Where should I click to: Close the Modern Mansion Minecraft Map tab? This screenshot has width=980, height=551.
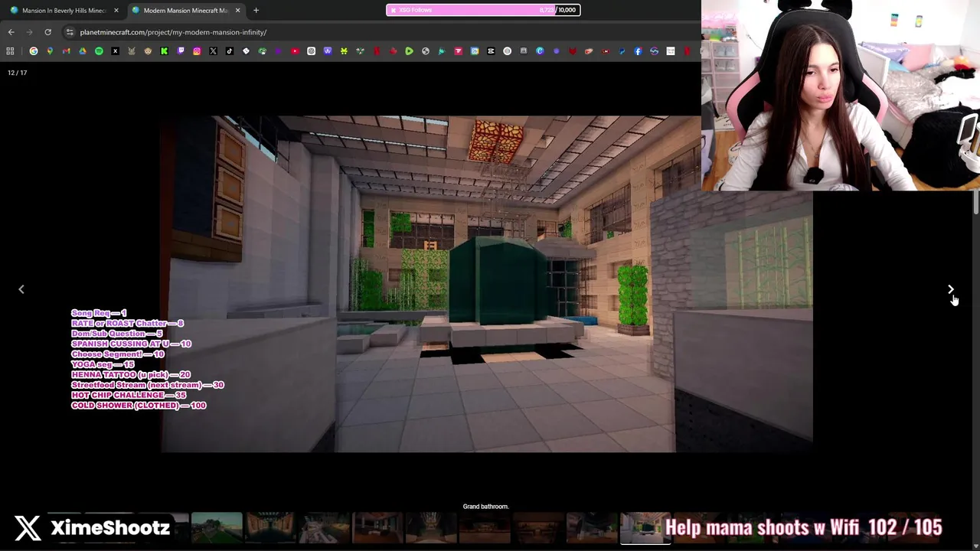coord(237,10)
